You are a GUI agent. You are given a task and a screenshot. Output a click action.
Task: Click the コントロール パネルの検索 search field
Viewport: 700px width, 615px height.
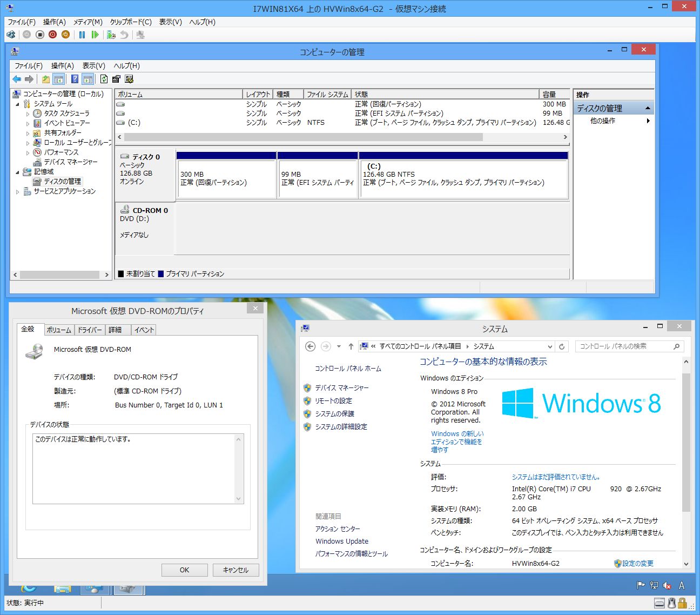coord(629,346)
